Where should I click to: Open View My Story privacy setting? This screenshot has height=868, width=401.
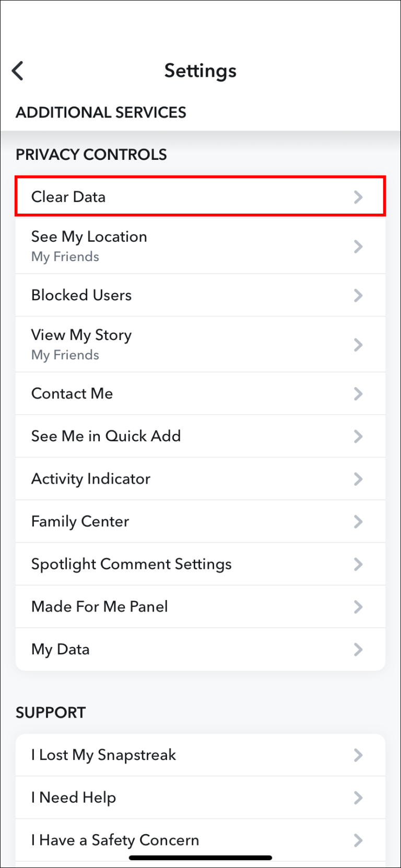(81, 344)
